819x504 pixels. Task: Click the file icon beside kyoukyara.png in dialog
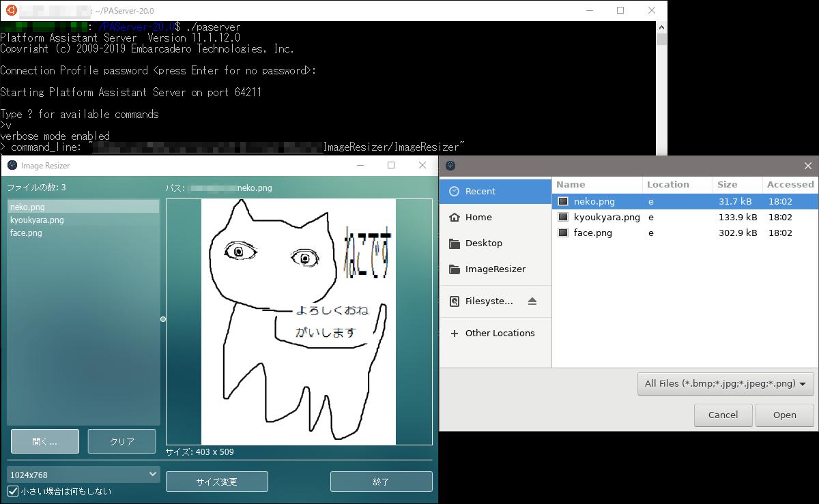[563, 218]
